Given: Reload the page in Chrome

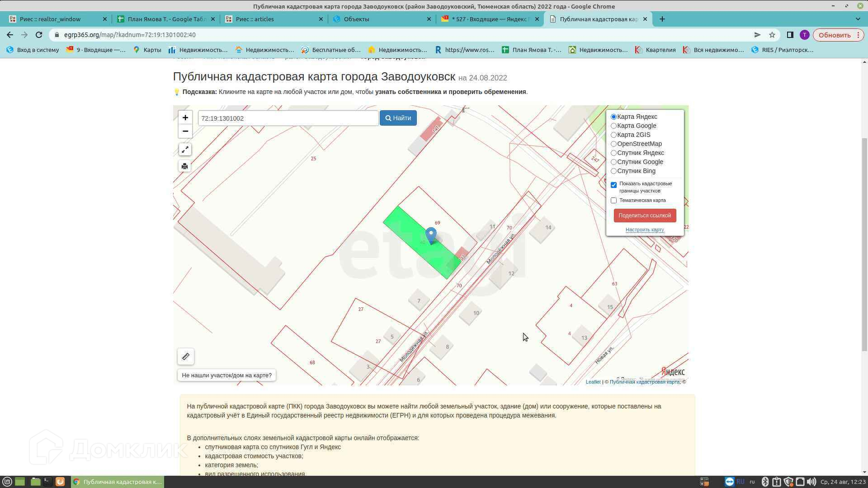Looking at the screenshot, I should pos(39,35).
